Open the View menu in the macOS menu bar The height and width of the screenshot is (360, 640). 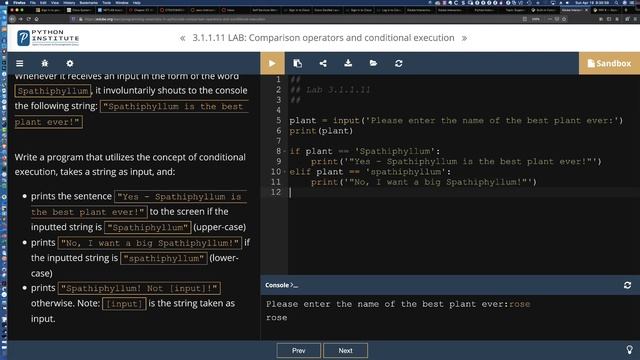(x=55, y=2)
